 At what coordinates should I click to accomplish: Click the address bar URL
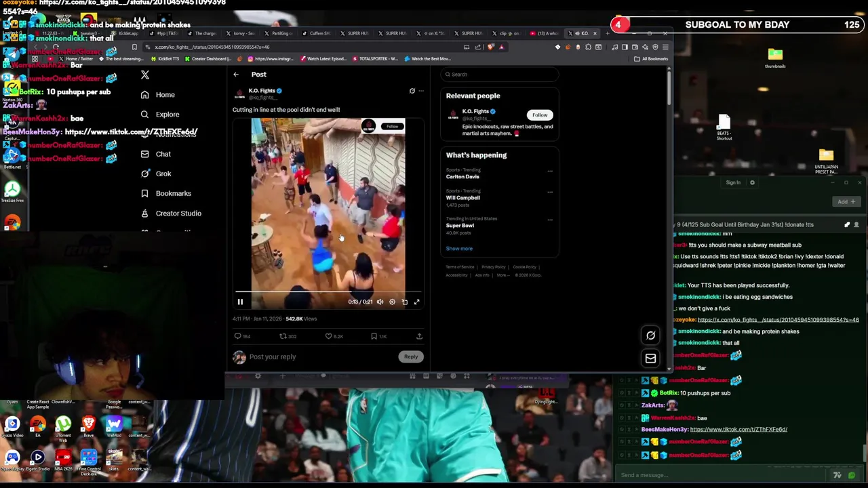coord(212,47)
